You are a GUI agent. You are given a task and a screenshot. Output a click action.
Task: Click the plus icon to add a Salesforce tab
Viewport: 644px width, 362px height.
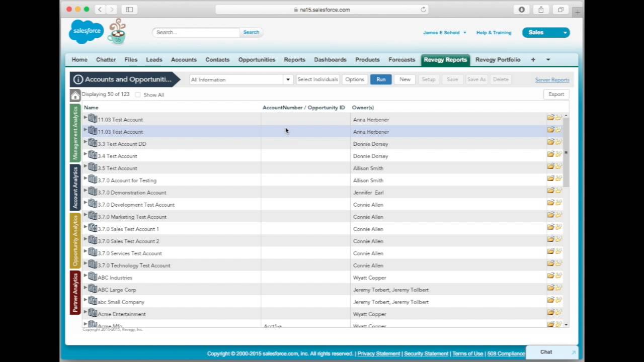pos(533,59)
